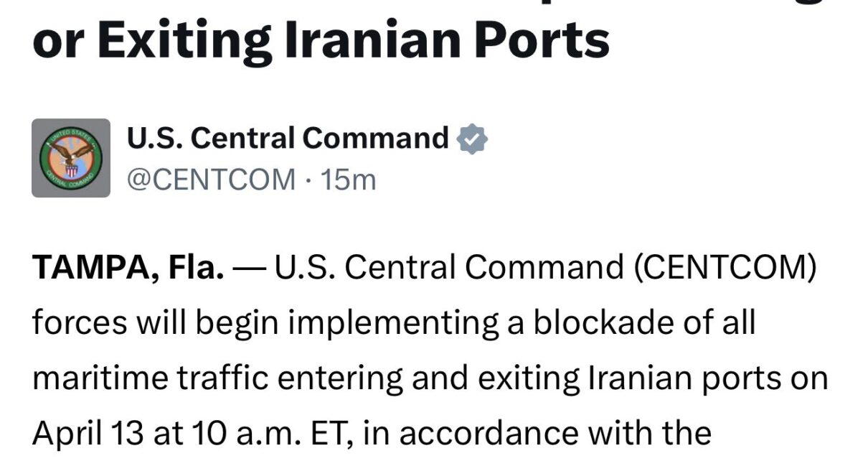Open the 15m post timestamp
This screenshot has height=461, width=868.
349,180
